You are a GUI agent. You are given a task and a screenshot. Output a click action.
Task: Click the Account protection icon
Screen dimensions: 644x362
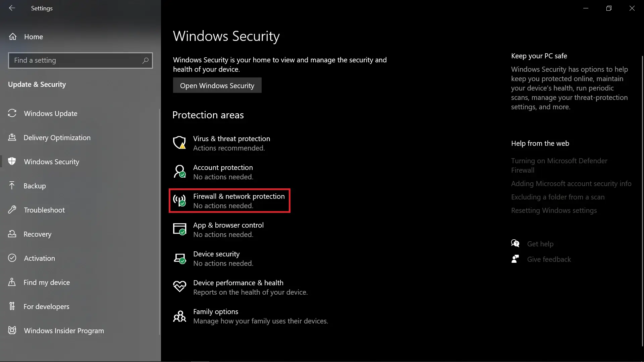point(179,172)
